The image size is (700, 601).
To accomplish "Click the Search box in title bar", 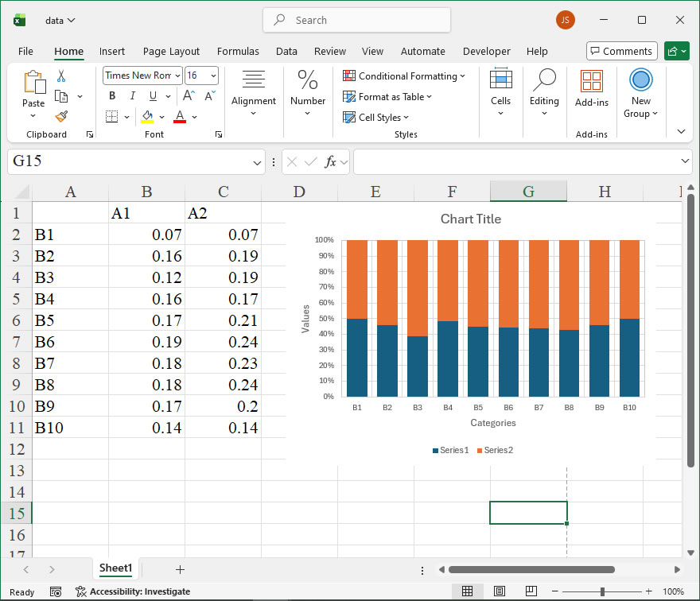I will click(x=356, y=20).
